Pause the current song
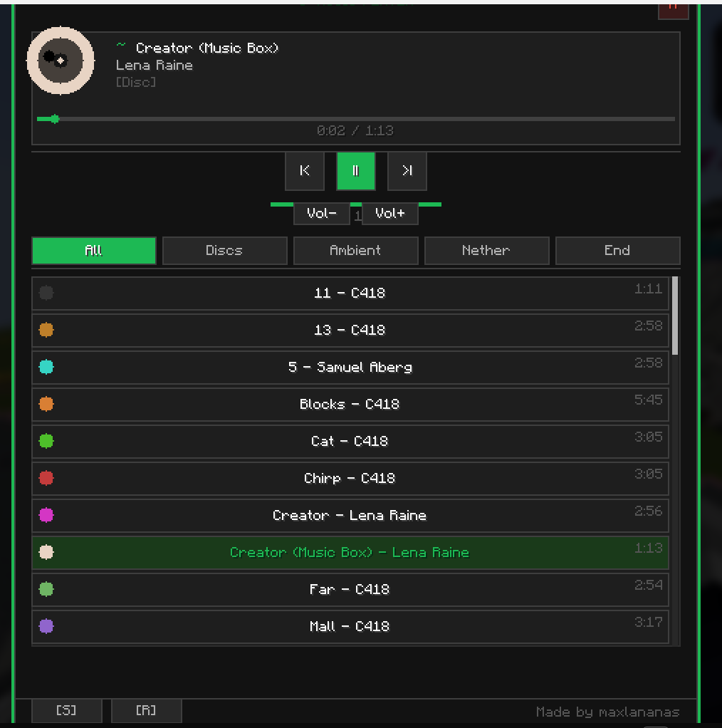This screenshot has height=728, width=722. 355,171
